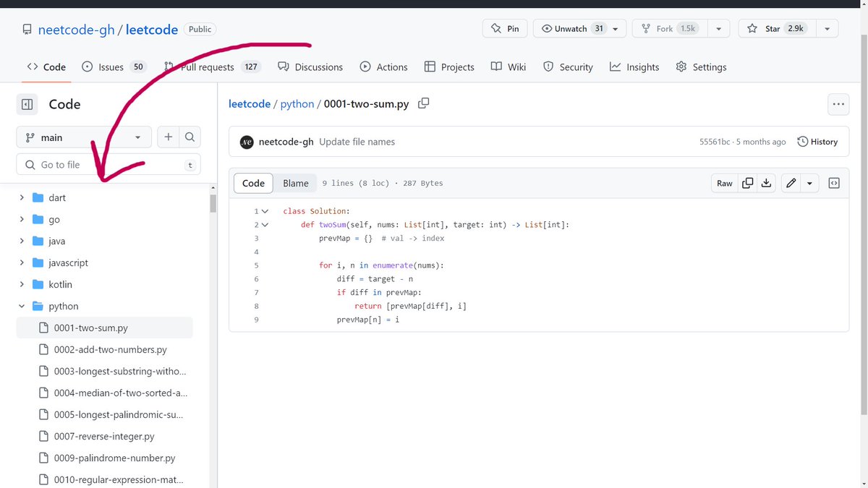The height and width of the screenshot is (488, 868).
Task: Open the Projects tab
Action: point(449,67)
